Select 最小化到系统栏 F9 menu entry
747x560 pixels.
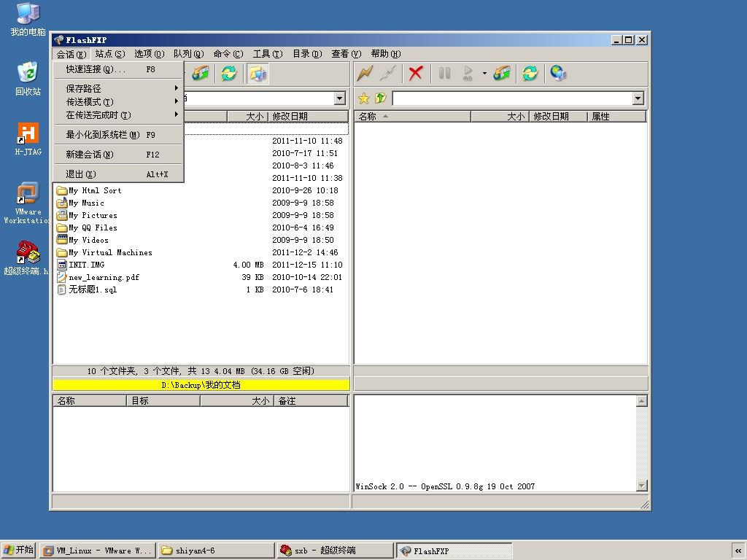[x=117, y=135]
